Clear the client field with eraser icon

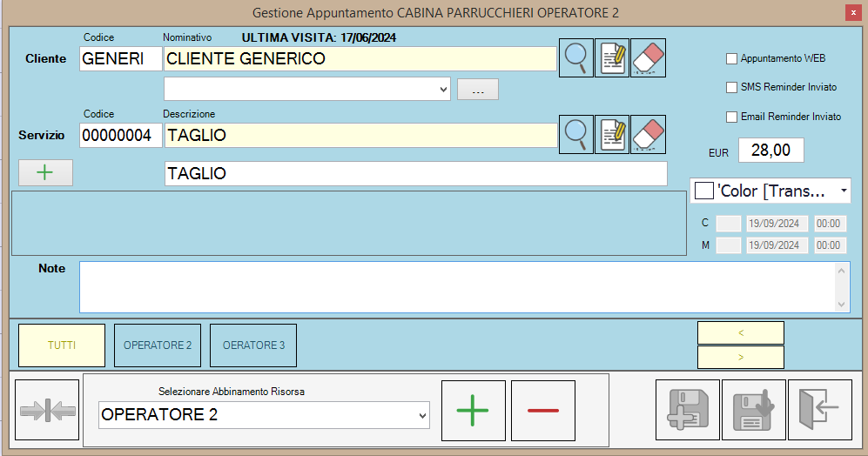pos(648,58)
